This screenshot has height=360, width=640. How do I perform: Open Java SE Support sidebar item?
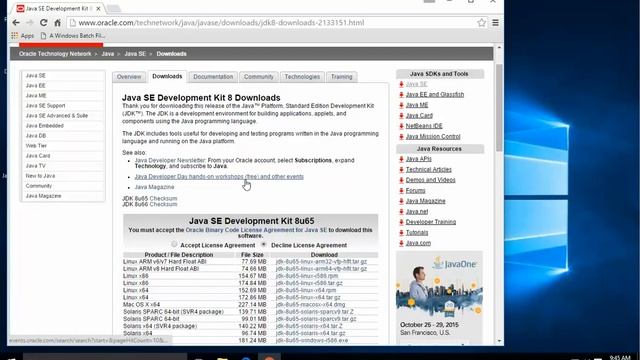click(x=45, y=106)
